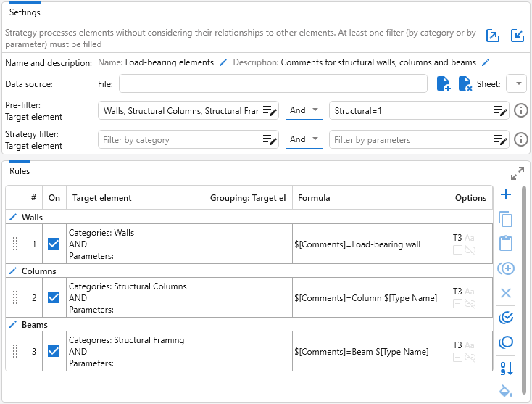Viewport: 532px width, 404px height.
Task: Add a new rule with plus icon
Action: tap(506, 194)
